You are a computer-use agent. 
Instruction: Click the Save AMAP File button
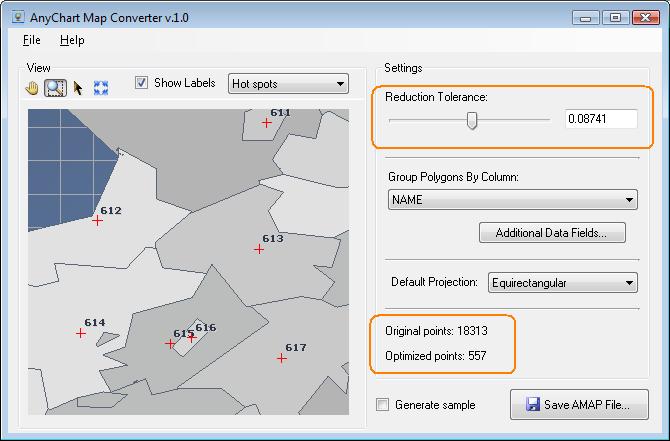coord(579,405)
